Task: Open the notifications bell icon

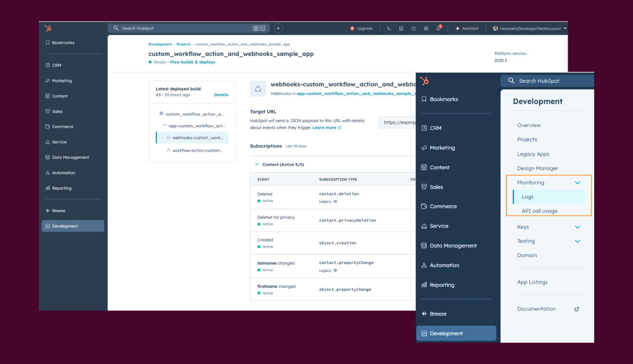Action: click(x=438, y=29)
